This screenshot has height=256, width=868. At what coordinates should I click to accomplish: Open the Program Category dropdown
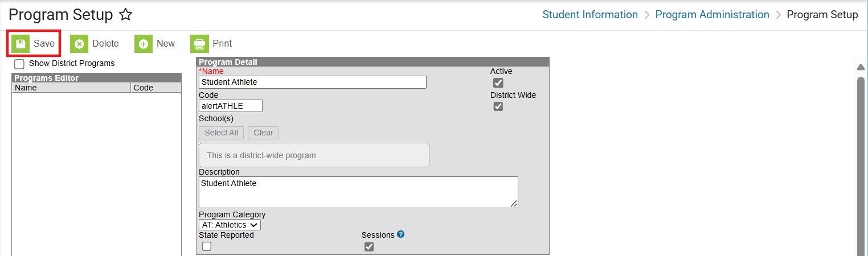[230, 225]
